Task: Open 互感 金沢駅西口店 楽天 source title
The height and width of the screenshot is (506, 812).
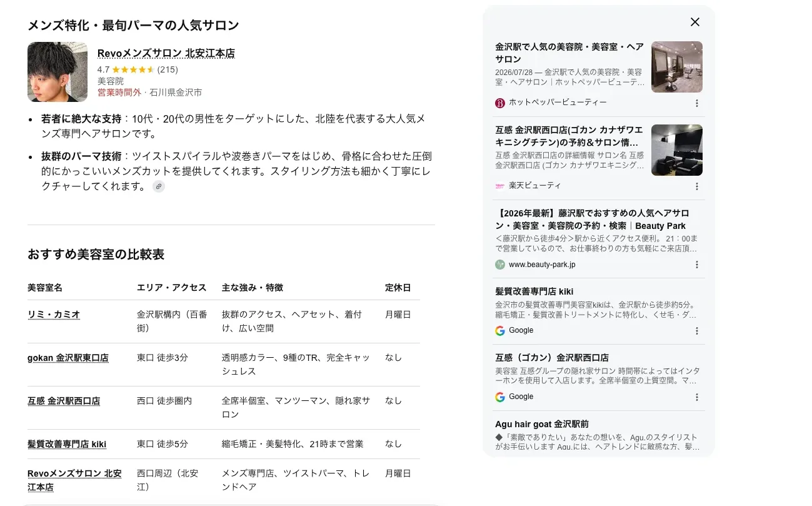Action: pos(569,136)
